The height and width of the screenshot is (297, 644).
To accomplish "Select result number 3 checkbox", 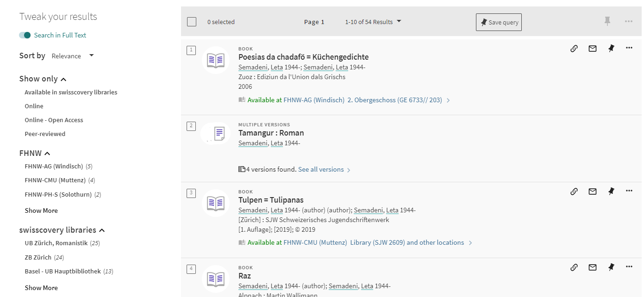I will tap(191, 193).
